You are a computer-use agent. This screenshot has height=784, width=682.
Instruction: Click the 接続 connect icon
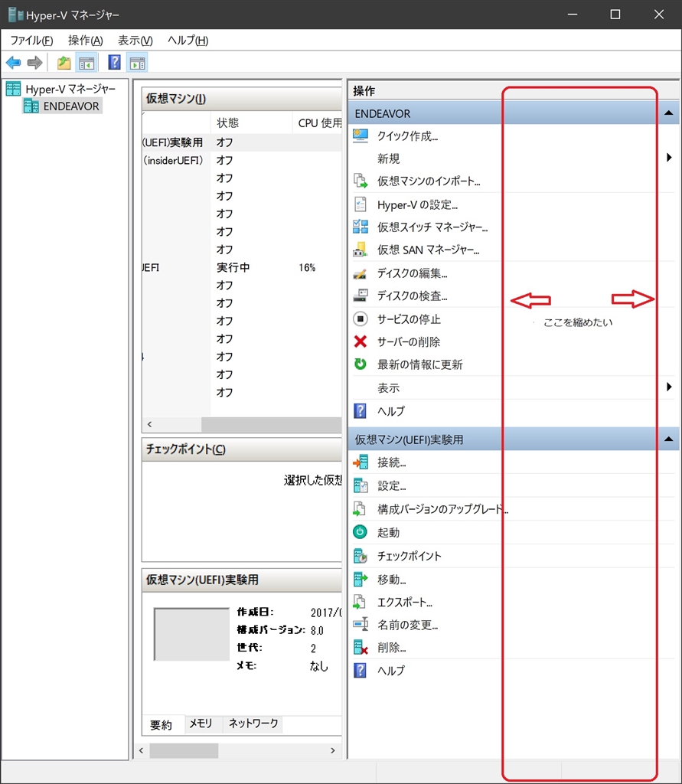pos(361,462)
